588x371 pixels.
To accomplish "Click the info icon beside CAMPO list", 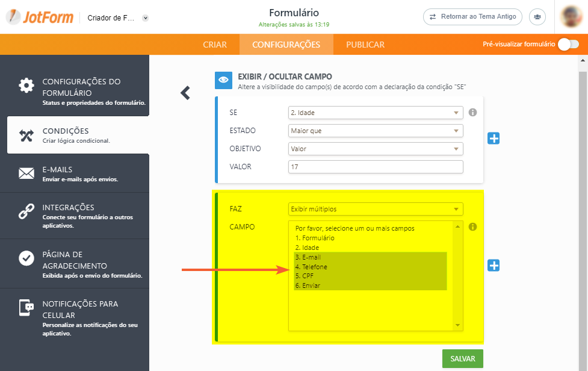I will point(472,227).
